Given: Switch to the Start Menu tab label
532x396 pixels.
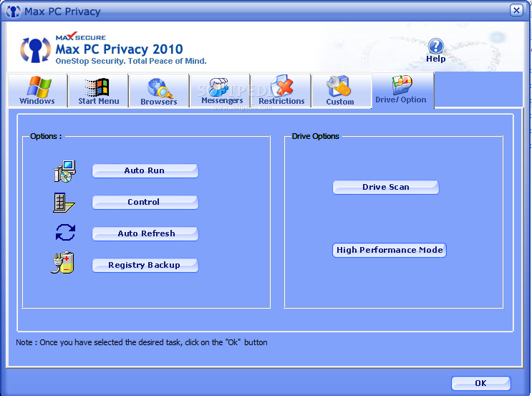Looking at the screenshot, I should click(x=99, y=101).
